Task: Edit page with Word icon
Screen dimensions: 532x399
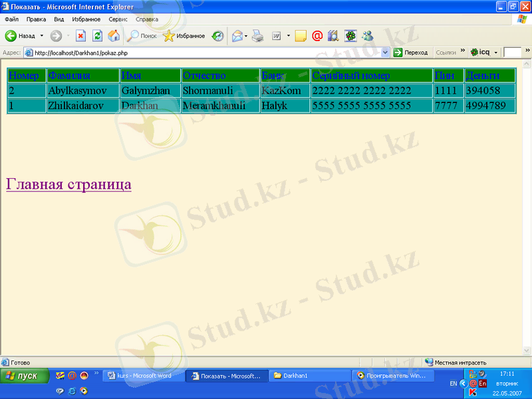Action: [277, 36]
